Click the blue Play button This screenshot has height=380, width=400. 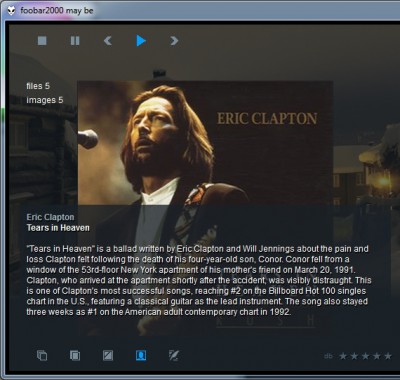coord(141,41)
